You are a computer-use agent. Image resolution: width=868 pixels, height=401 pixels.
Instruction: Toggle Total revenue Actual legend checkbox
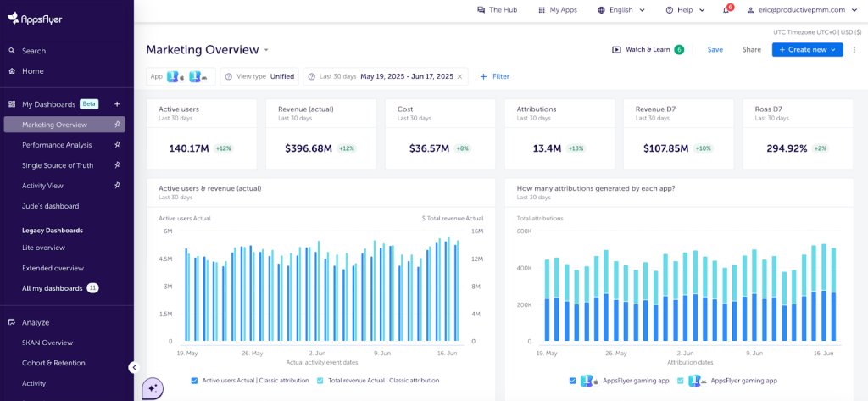[x=320, y=381]
